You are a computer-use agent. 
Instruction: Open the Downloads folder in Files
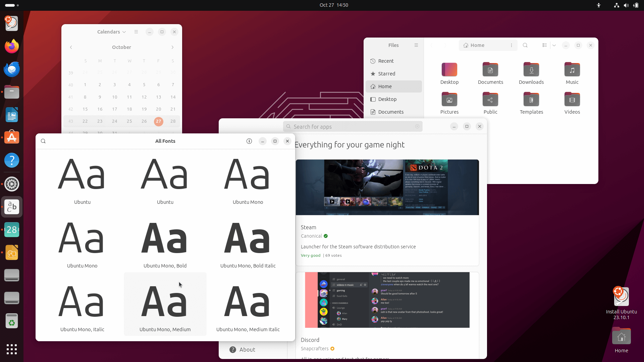(531, 70)
